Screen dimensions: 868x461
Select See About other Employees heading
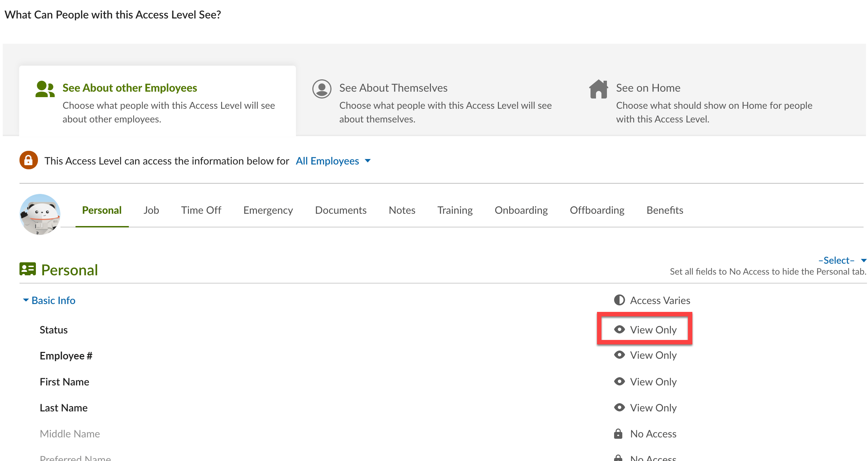(x=130, y=88)
